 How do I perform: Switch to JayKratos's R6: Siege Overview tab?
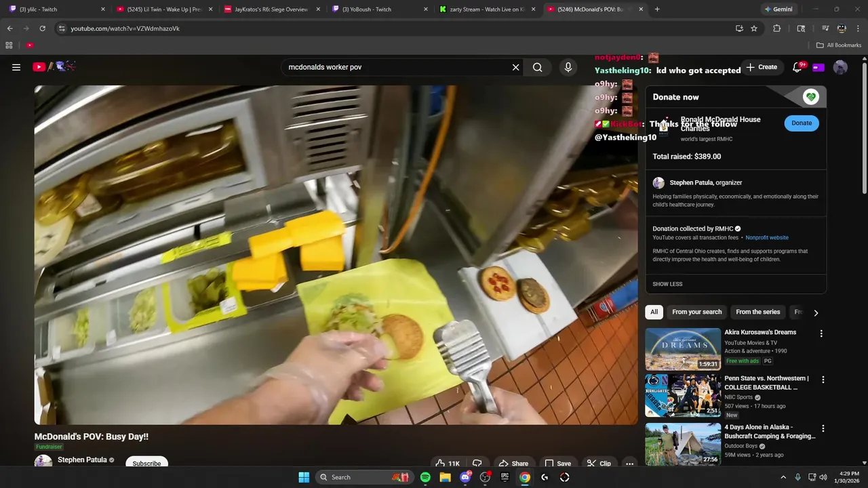point(271,9)
